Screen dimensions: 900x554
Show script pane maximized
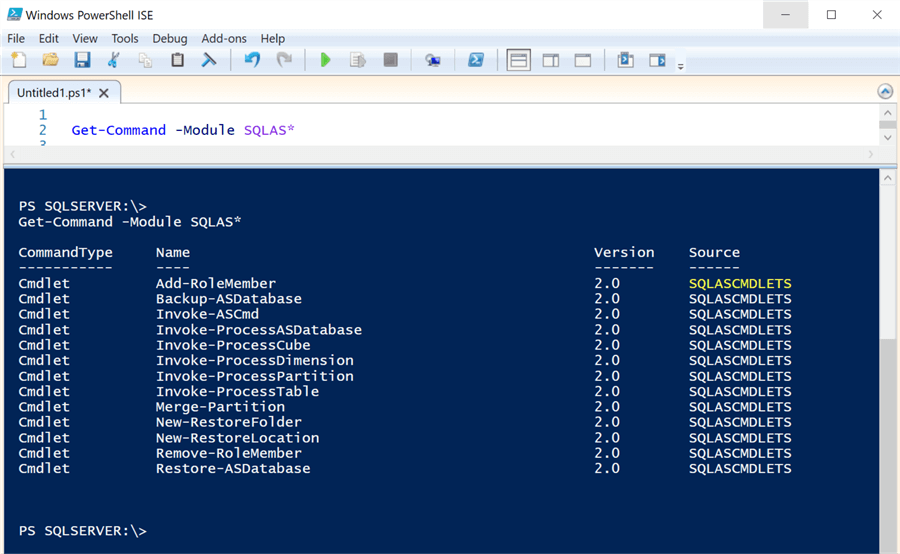pos(583,60)
